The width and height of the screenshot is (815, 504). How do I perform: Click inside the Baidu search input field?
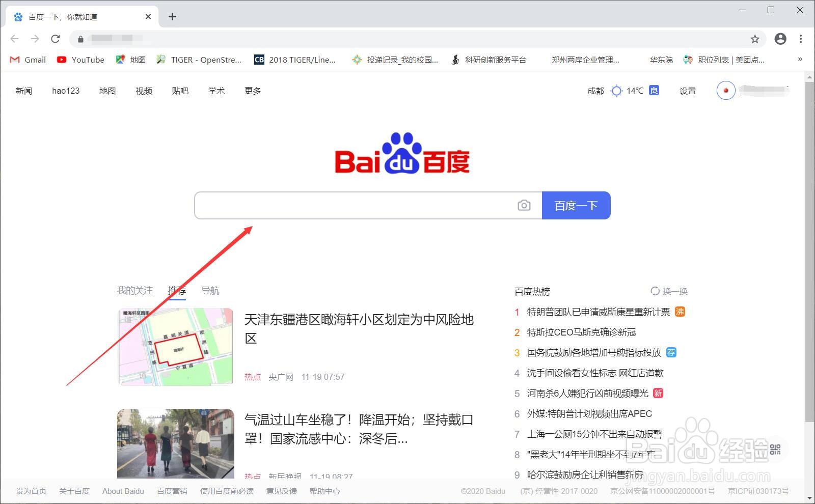point(357,205)
